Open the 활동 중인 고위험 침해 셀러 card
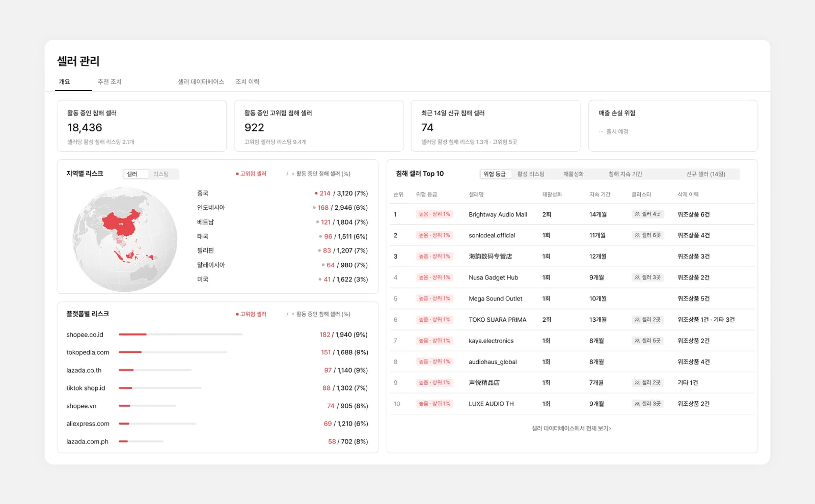The width and height of the screenshot is (815, 504). (318, 126)
